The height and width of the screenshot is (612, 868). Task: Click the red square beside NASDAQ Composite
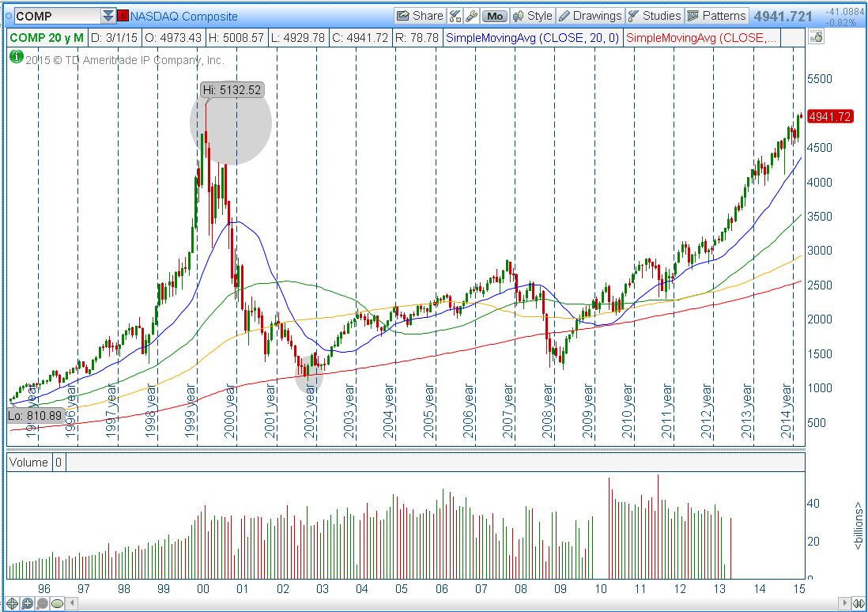[123, 16]
